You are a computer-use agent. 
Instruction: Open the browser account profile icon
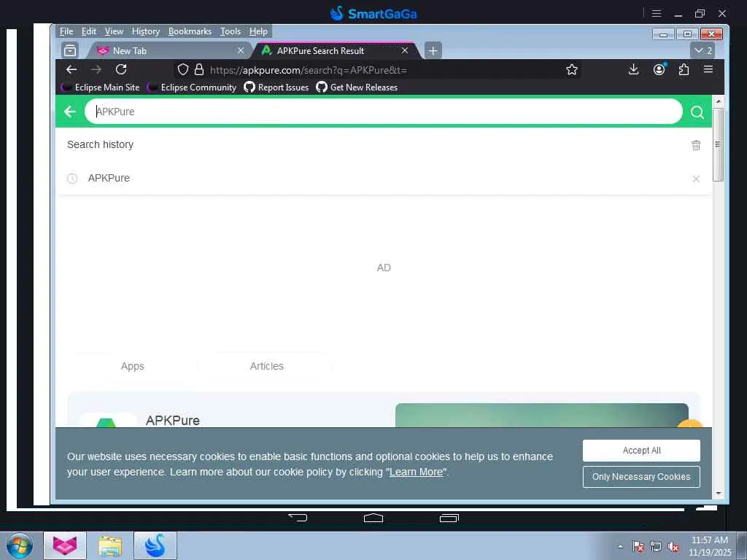tap(659, 69)
